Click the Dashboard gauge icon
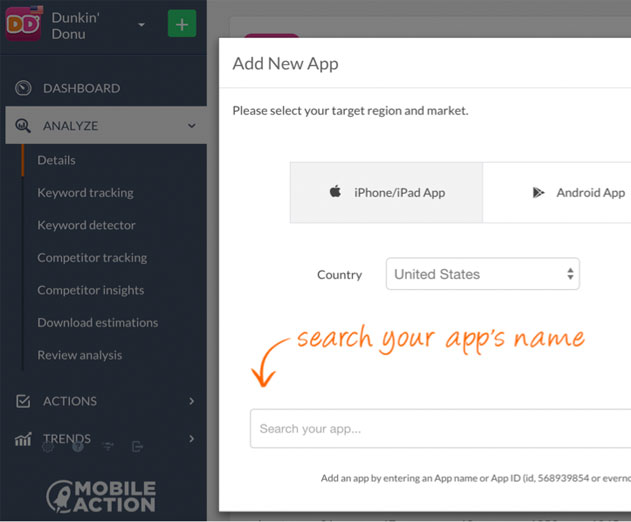 (x=23, y=88)
